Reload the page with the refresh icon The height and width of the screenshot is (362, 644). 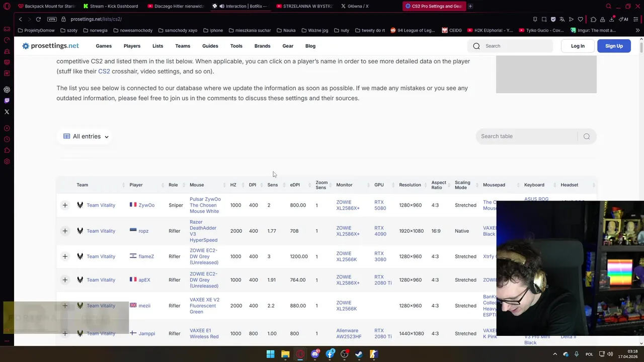tap(38, 19)
